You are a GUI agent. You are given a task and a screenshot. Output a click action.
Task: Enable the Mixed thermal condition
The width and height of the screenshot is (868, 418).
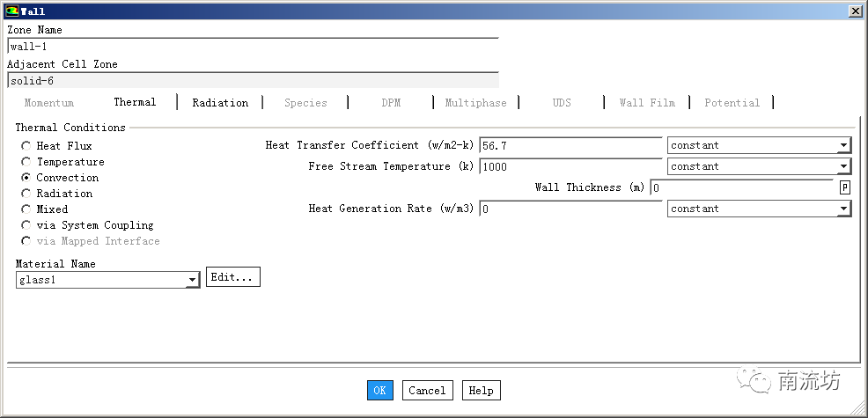[x=27, y=209]
